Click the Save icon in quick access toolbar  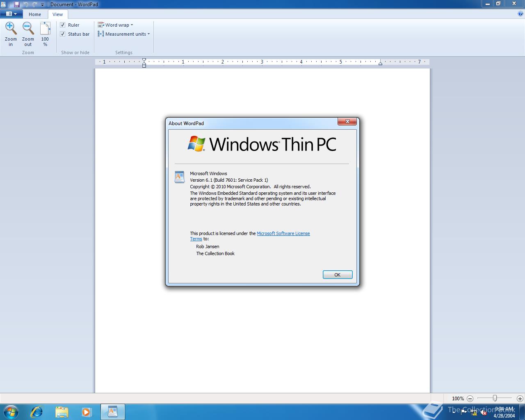click(x=17, y=4)
